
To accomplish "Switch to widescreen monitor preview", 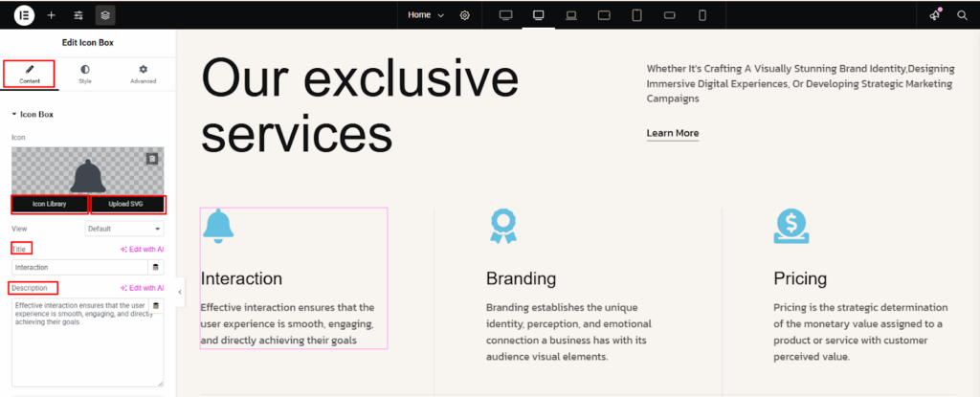I will (506, 15).
